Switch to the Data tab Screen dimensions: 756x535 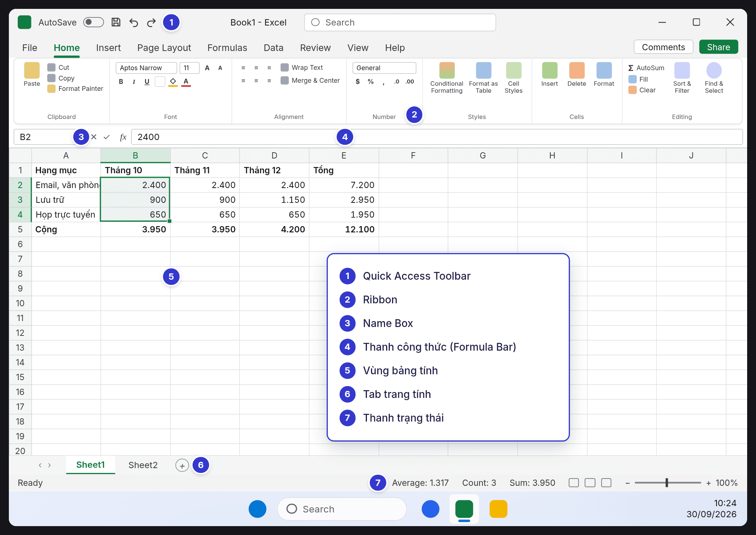click(x=274, y=48)
